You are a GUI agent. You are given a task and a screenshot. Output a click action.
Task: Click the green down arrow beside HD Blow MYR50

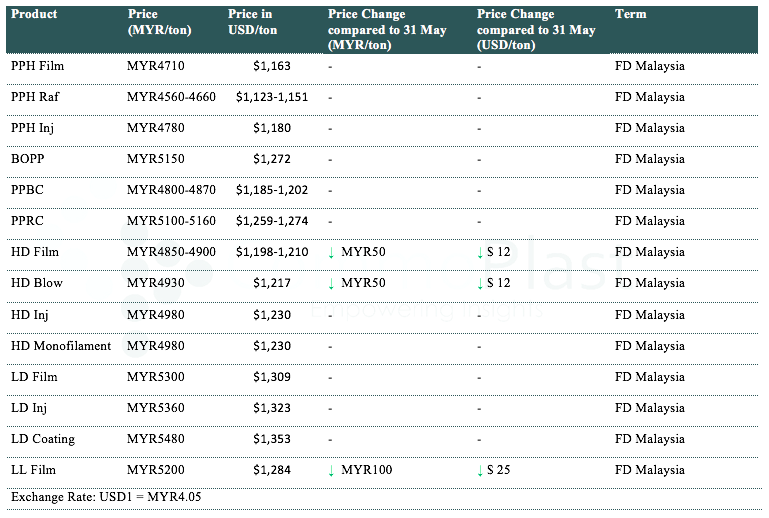(x=331, y=283)
